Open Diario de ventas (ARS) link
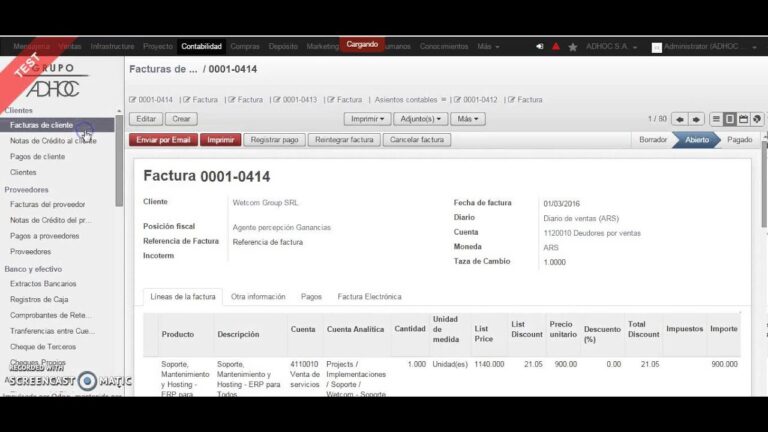The height and width of the screenshot is (432, 768). (581, 218)
